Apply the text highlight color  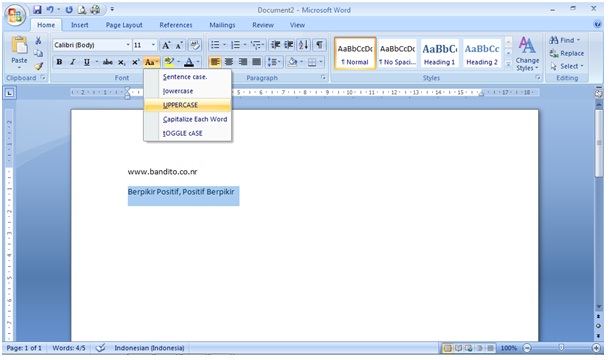coord(169,62)
